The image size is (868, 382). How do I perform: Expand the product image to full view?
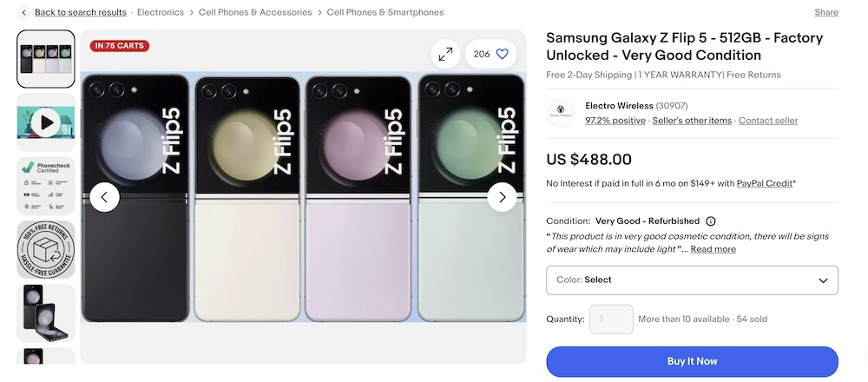[445, 54]
